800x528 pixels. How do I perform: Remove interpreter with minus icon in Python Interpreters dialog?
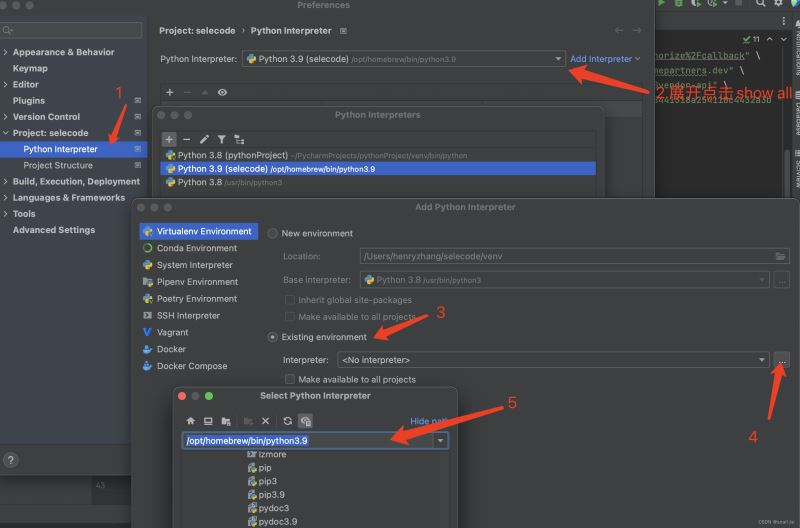pyautogui.click(x=187, y=139)
